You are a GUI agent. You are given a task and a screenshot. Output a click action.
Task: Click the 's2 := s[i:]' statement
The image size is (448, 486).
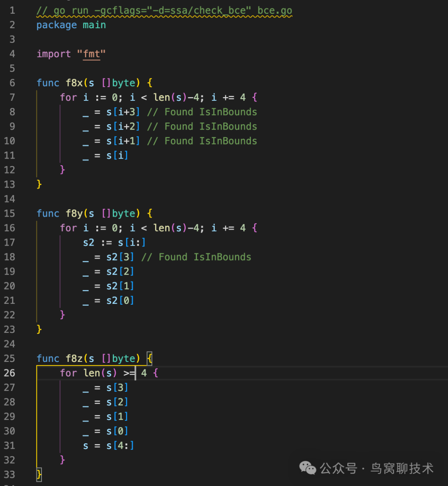click(114, 242)
